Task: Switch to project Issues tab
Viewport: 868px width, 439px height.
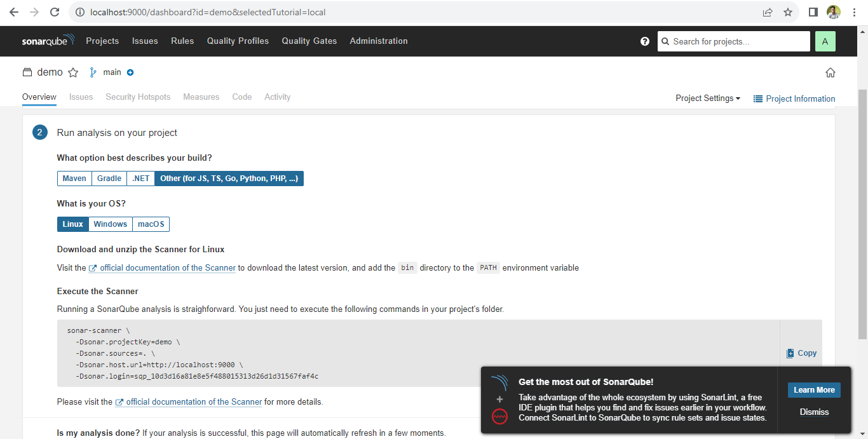Action: (81, 97)
